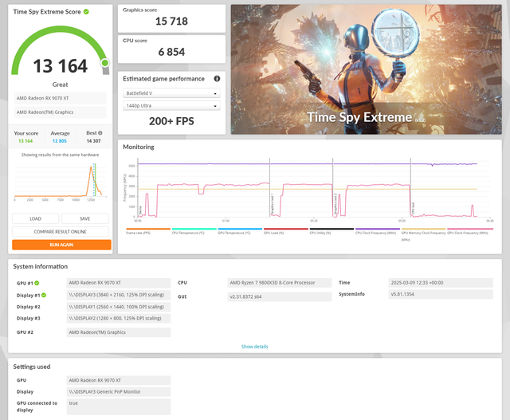Click the Time Spy Extreme benchmark image
Image resolution: width=510 pixels, height=420 pixels.
click(x=367, y=69)
